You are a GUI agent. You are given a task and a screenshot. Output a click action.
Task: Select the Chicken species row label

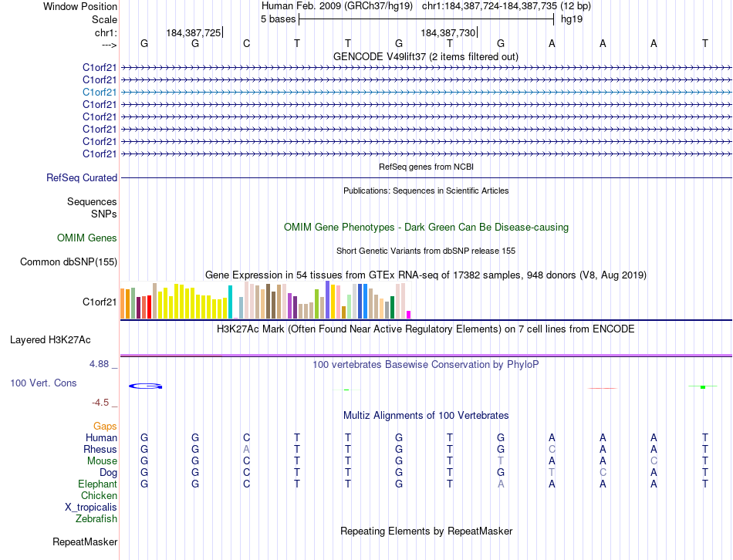[99, 495]
